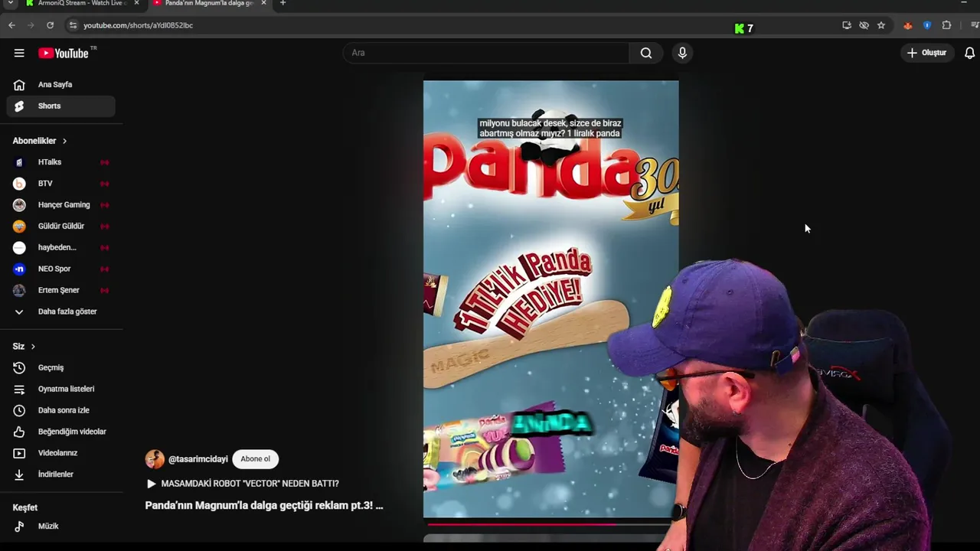
Task: Bookmark the page with star icon
Action: point(881,25)
